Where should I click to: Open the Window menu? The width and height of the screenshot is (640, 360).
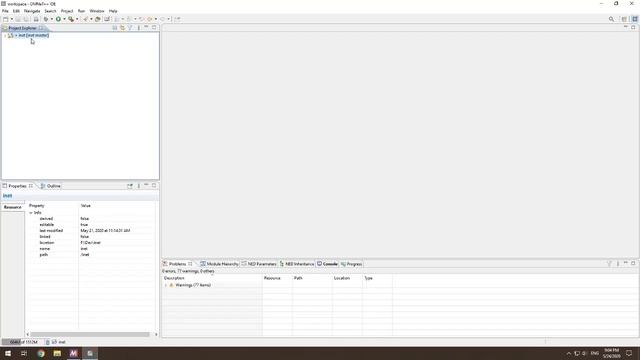point(97,11)
